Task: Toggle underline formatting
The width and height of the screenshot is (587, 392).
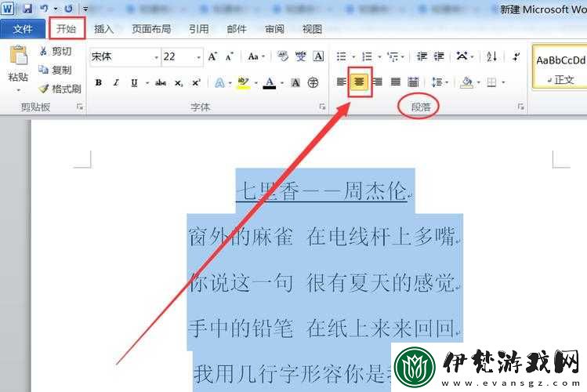Action: pyautogui.click(x=134, y=82)
